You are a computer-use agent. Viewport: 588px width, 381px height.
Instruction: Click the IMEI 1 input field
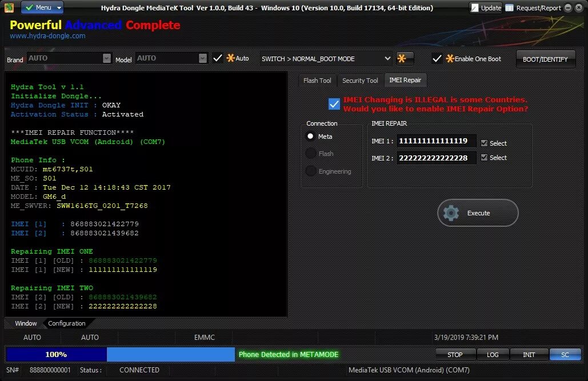pos(437,141)
